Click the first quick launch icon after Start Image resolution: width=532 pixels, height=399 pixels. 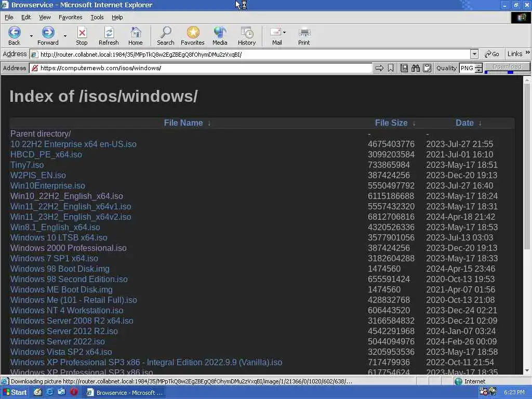click(37, 392)
